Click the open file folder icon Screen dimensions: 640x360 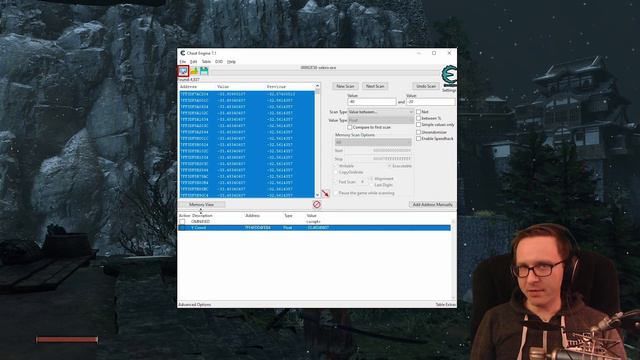click(194, 71)
